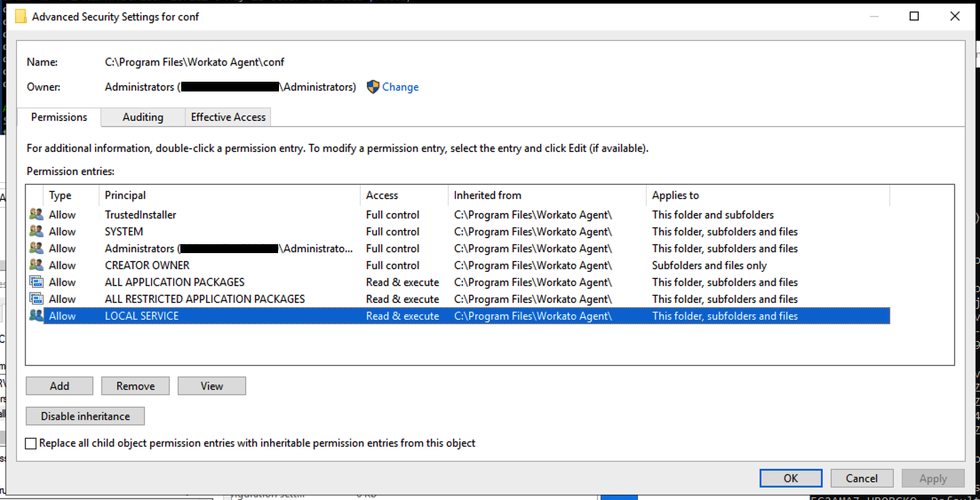The width and height of the screenshot is (980, 500).
Task: Confirm with the OK button
Action: (791, 478)
